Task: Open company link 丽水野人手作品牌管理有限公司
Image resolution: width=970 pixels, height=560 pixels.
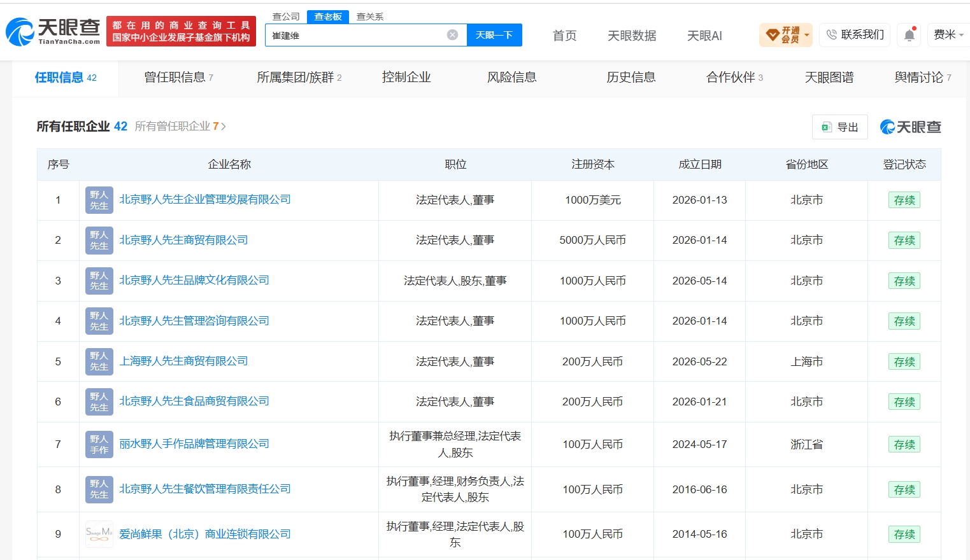Action: pos(194,444)
